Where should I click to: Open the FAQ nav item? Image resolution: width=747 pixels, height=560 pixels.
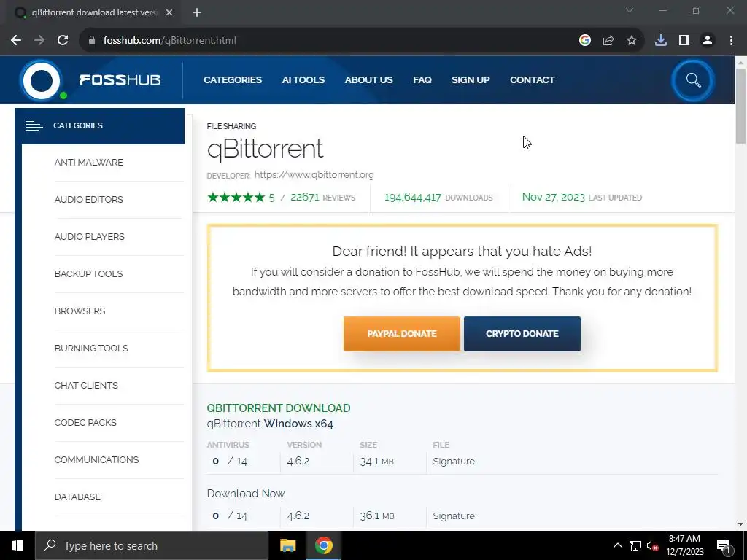pyautogui.click(x=422, y=80)
